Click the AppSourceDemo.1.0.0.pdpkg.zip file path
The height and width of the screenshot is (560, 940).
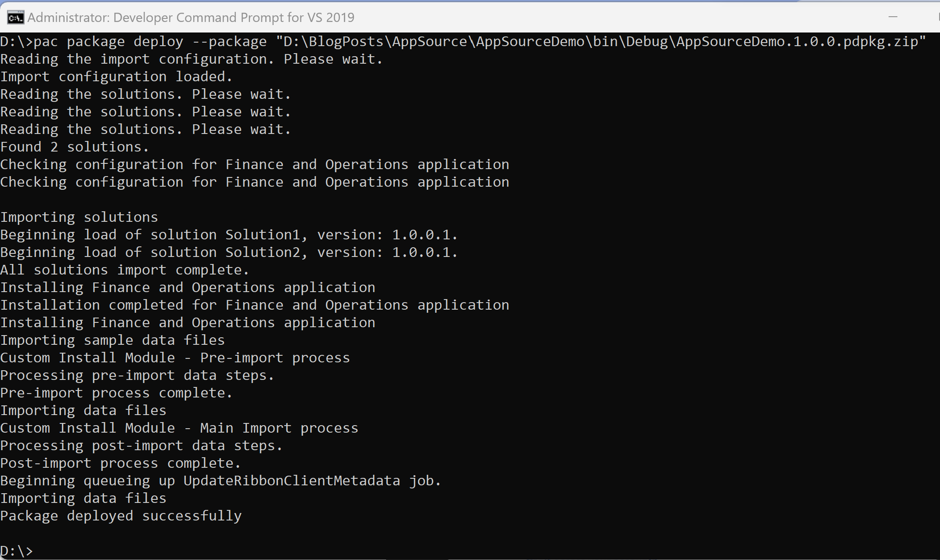600,42
